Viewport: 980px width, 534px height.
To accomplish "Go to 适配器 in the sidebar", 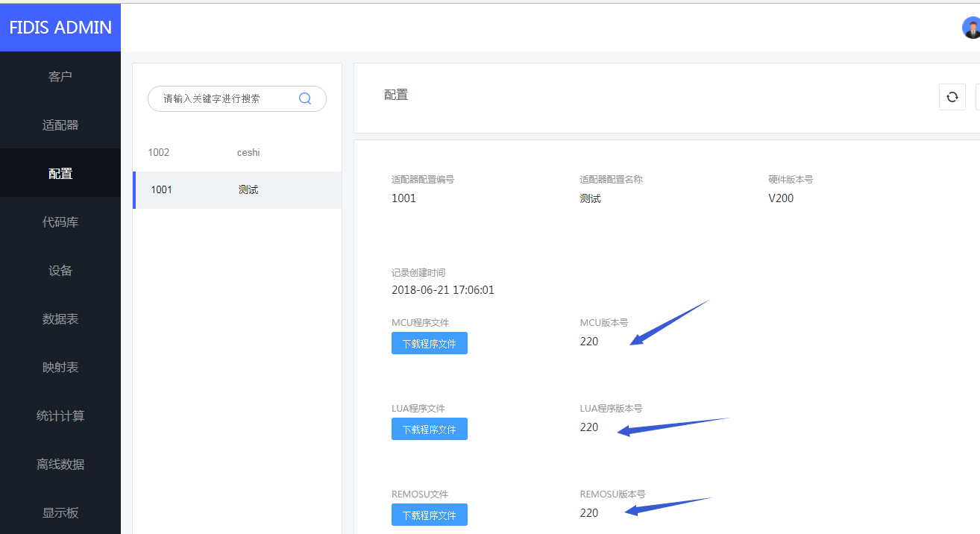I will click(x=60, y=125).
